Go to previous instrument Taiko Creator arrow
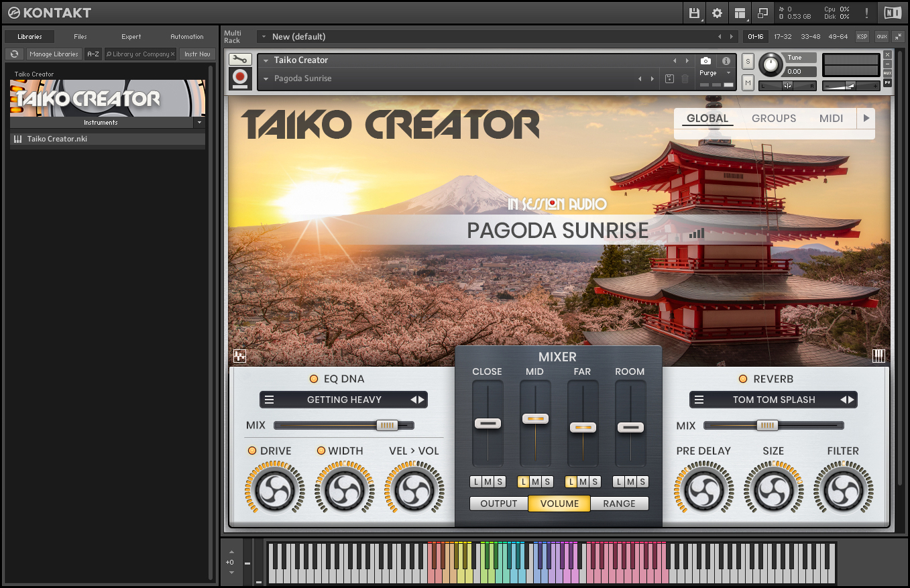910x588 pixels. [x=675, y=60]
